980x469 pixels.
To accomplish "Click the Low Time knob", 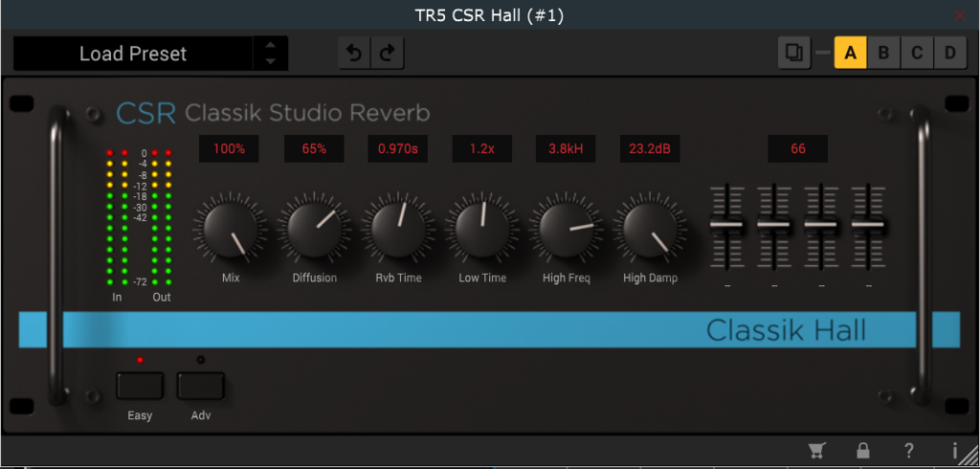I will (x=482, y=231).
